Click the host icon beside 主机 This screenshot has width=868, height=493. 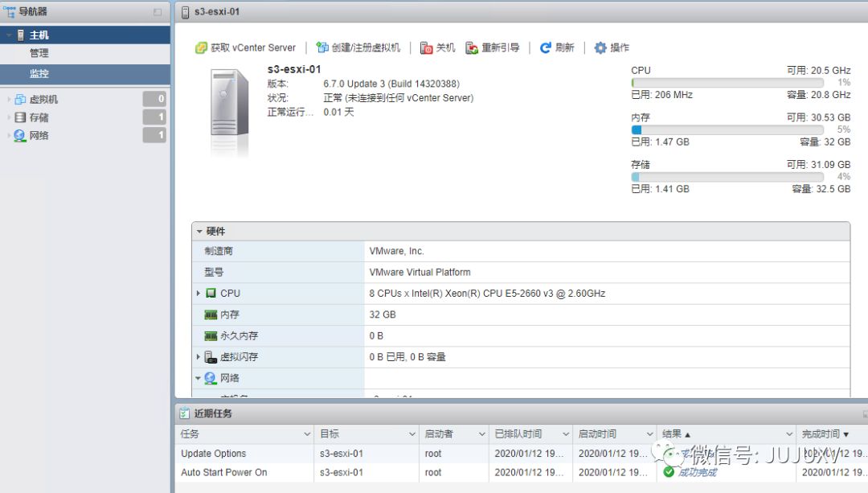(x=20, y=35)
